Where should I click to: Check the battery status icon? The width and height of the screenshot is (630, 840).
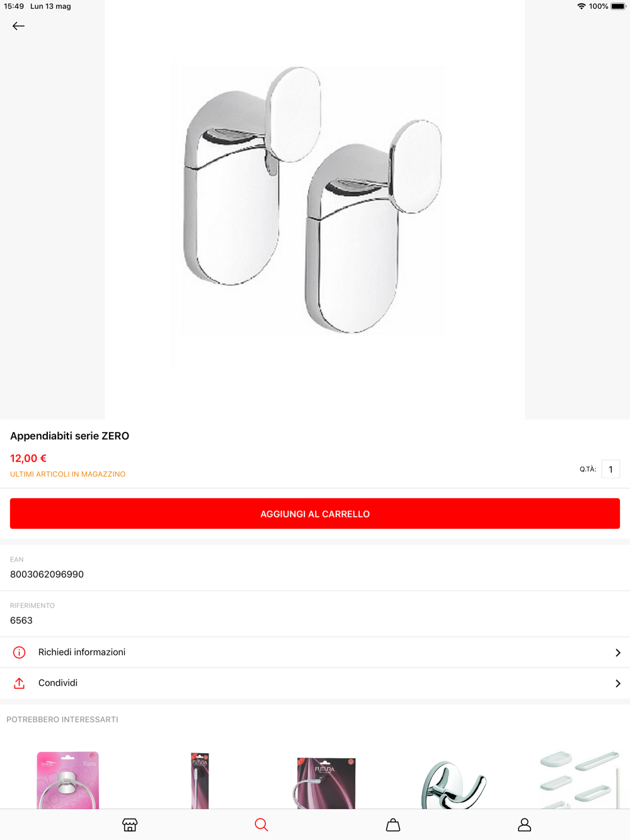click(617, 6)
